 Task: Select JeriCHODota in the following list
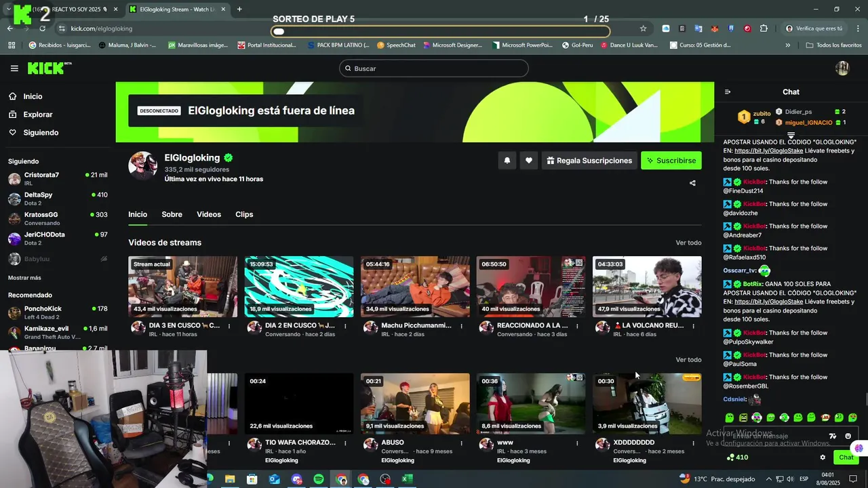(x=58, y=239)
